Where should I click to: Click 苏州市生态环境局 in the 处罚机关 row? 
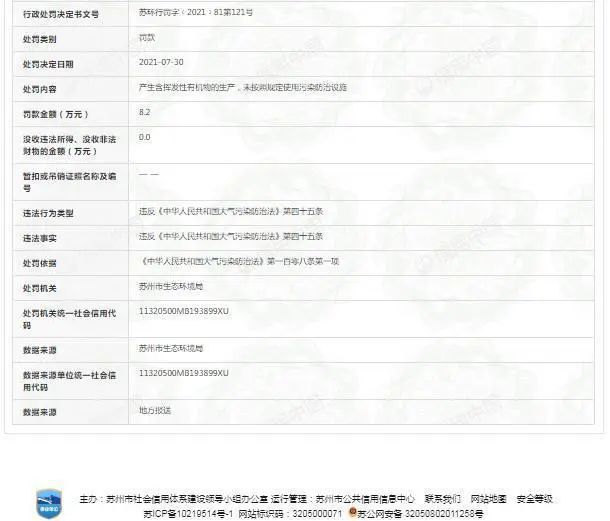(x=172, y=286)
